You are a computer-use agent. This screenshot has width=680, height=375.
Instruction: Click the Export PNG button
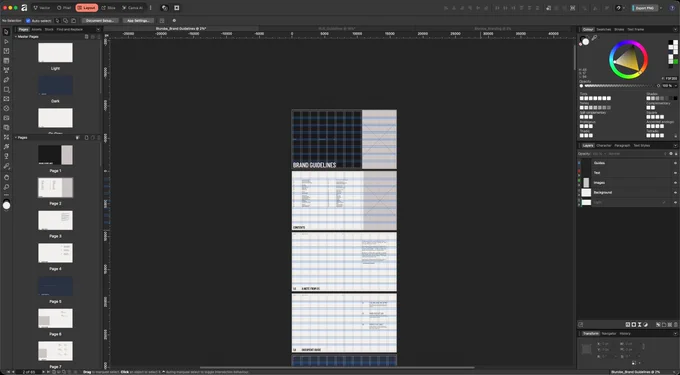[x=644, y=8]
